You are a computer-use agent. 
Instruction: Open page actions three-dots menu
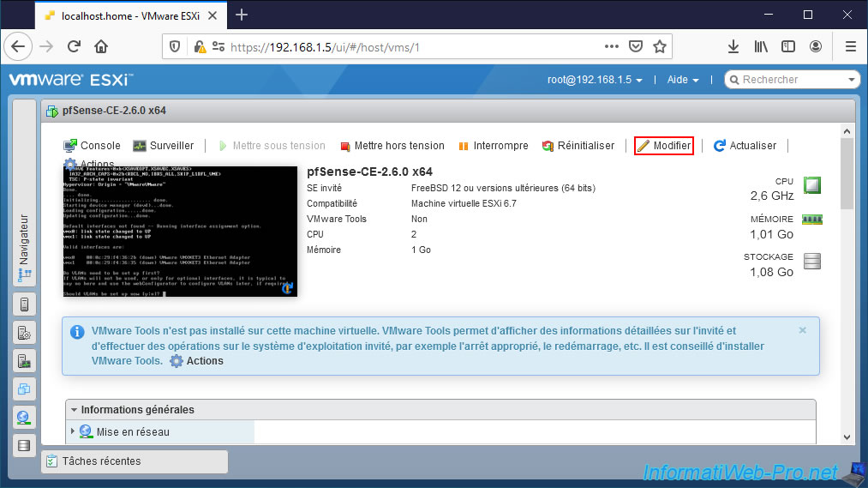coord(612,46)
